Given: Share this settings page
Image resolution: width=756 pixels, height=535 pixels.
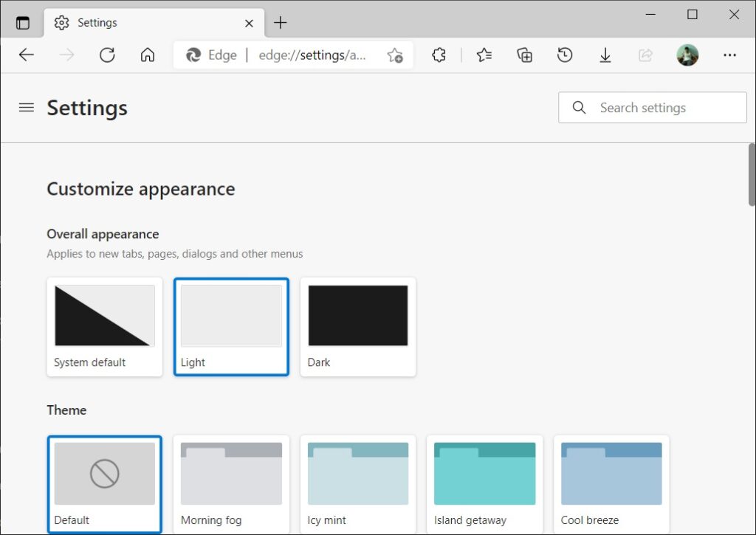Looking at the screenshot, I should [645, 55].
